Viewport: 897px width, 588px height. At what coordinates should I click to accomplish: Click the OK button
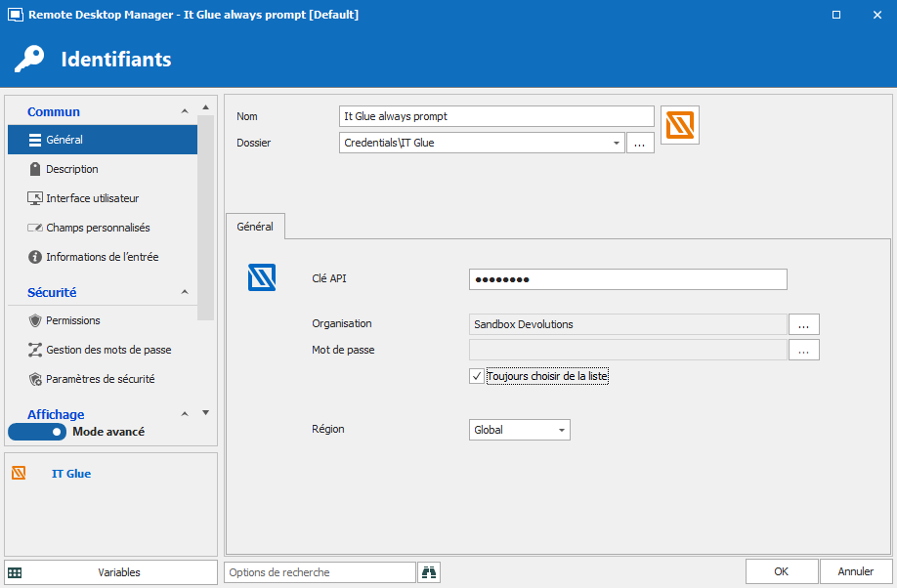tap(781, 571)
